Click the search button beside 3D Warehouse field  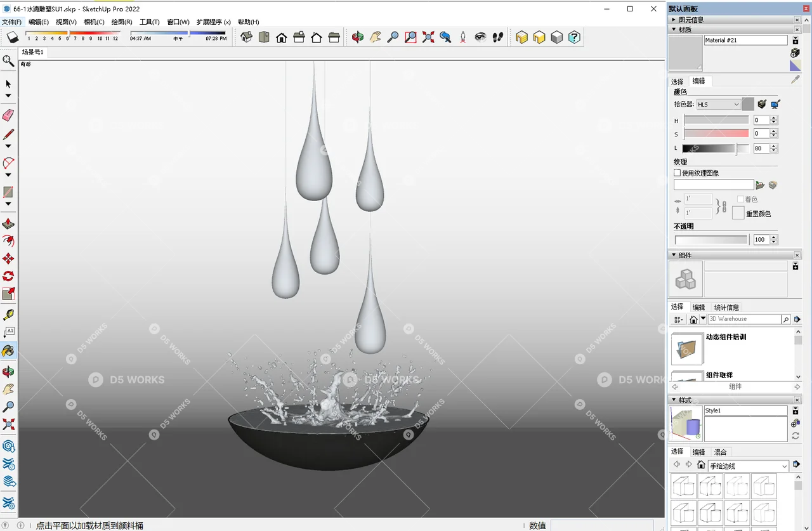[785, 318]
